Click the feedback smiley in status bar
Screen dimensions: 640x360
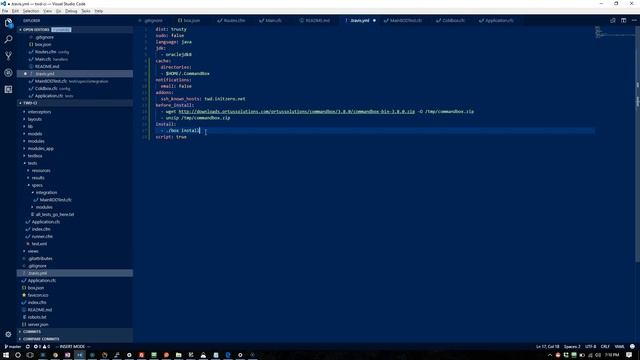tap(632, 347)
